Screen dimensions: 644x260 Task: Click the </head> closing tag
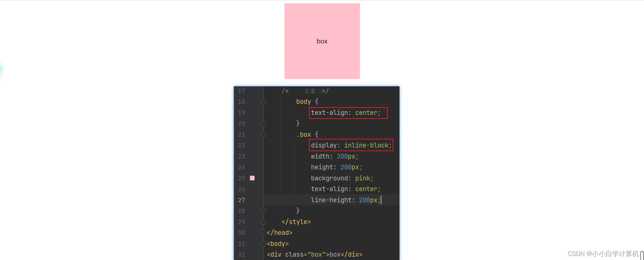pyautogui.click(x=280, y=233)
